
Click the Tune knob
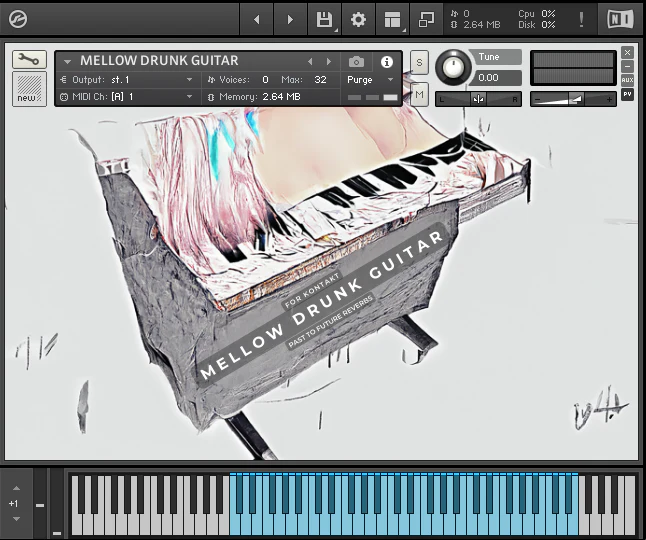point(453,68)
